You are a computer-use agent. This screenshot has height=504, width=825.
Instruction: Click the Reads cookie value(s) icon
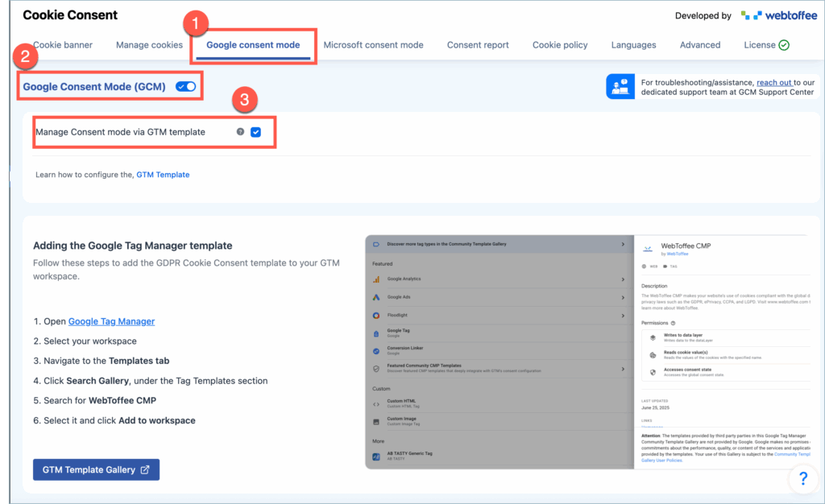pos(653,355)
